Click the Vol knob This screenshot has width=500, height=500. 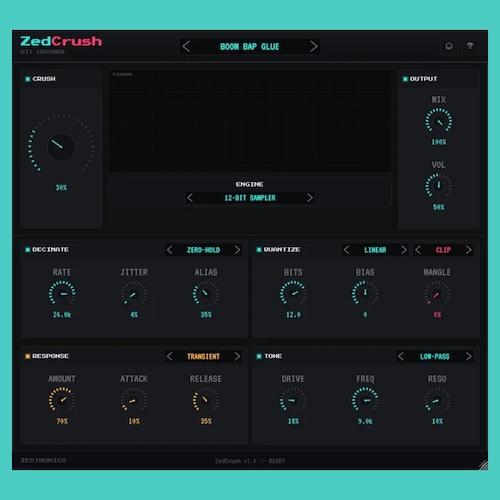[439, 186]
